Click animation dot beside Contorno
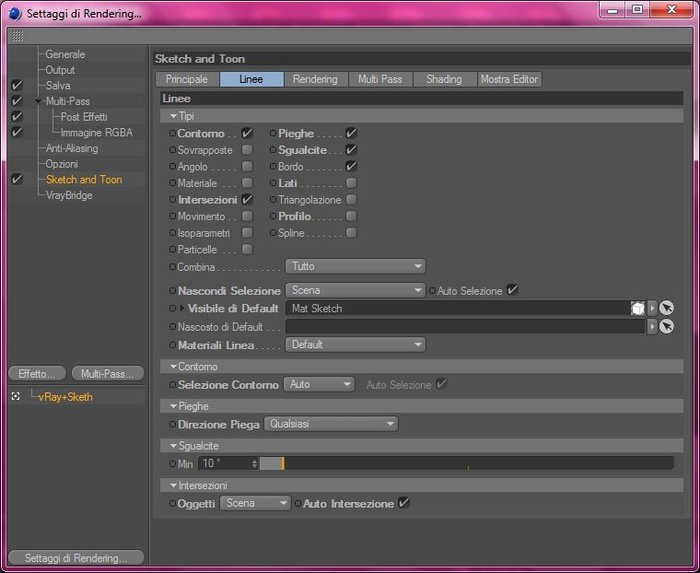 point(172,133)
